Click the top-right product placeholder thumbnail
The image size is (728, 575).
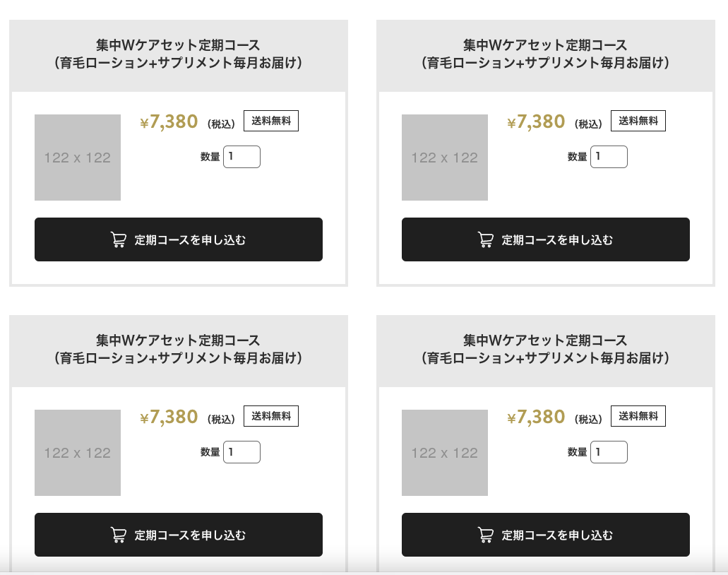click(445, 158)
